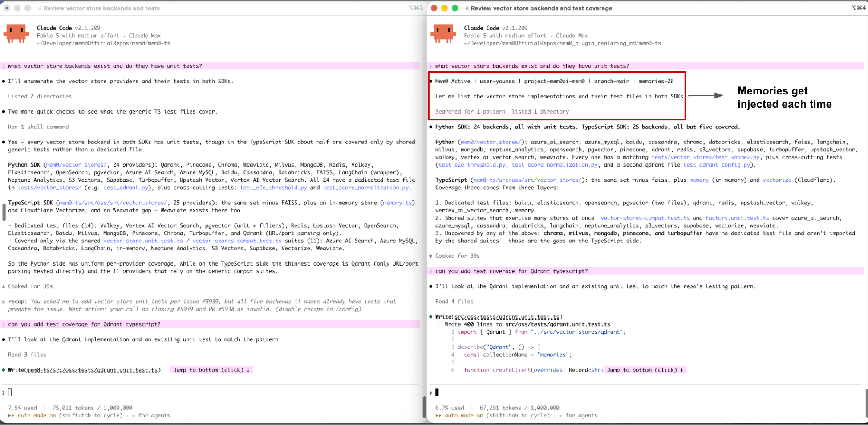The image size is (868, 425).
Task: Click 'Claude Code v2.1.209' header in right window
Action: pyautogui.click(x=496, y=28)
